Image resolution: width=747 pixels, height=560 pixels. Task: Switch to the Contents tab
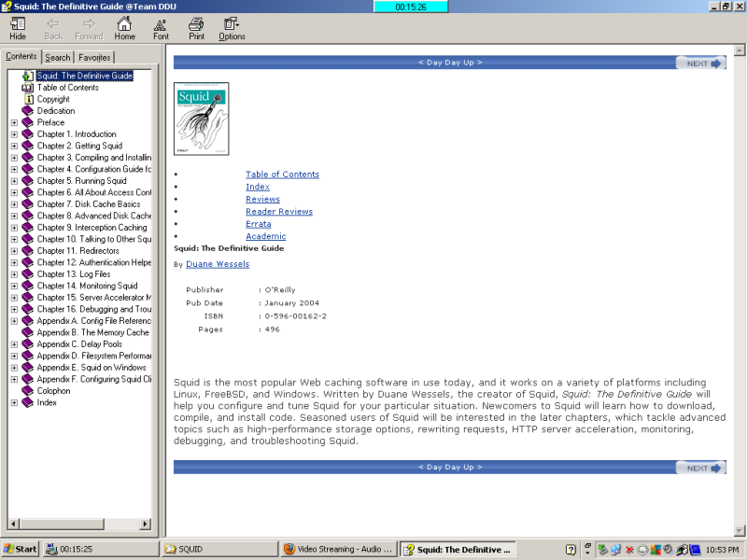click(x=21, y=56)
